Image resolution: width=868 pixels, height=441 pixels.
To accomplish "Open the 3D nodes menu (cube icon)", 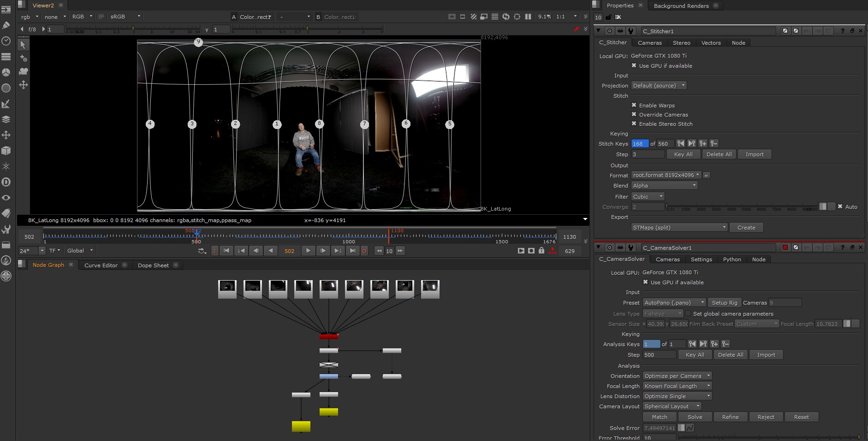I will (x=6, y=151).
